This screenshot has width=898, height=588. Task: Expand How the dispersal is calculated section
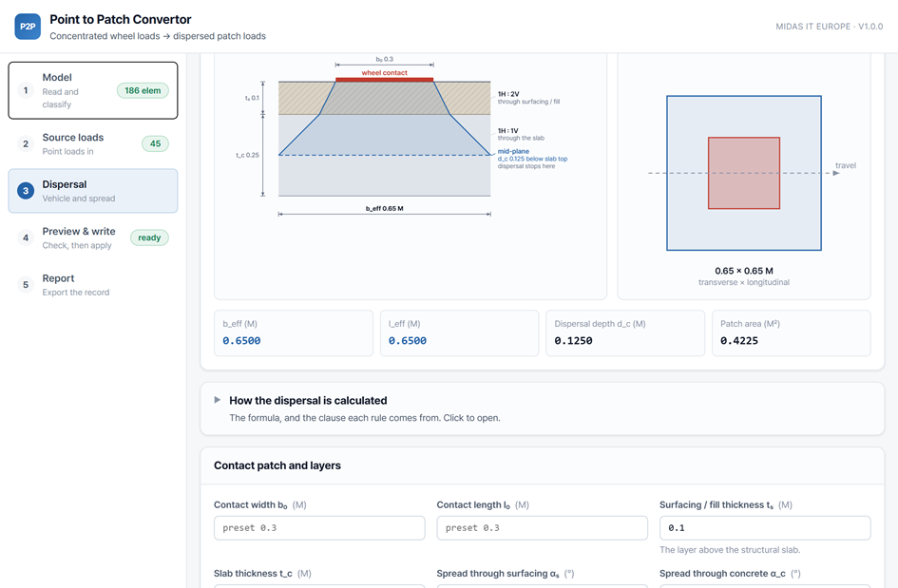pyautogui.click(x=542, y=408)
